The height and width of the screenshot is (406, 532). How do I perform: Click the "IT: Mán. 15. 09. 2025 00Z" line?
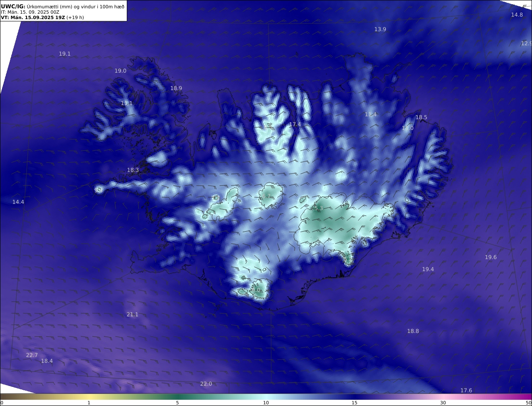click(30, 12)
